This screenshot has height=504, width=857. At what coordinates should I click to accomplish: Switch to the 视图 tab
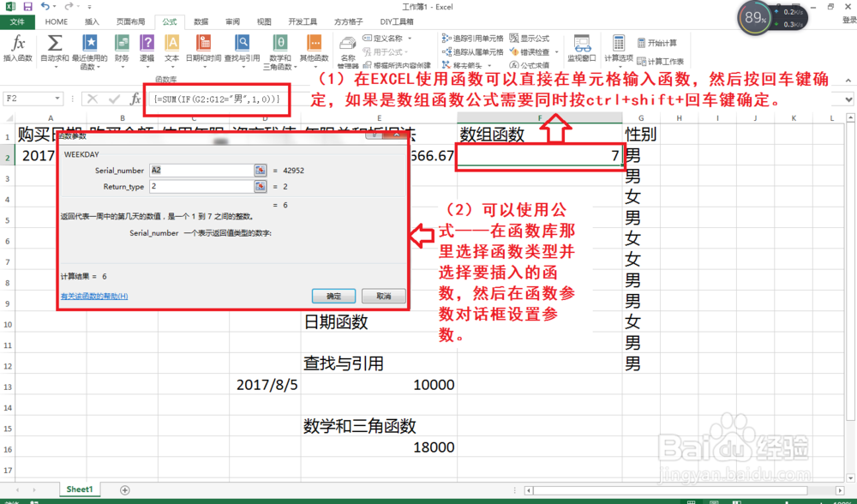pos(264,22)
